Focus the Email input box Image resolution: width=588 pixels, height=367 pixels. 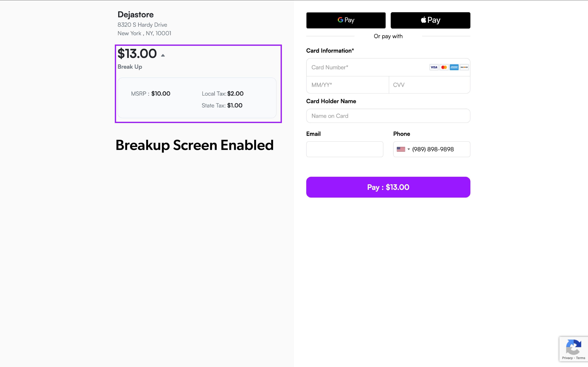(345, 149)
